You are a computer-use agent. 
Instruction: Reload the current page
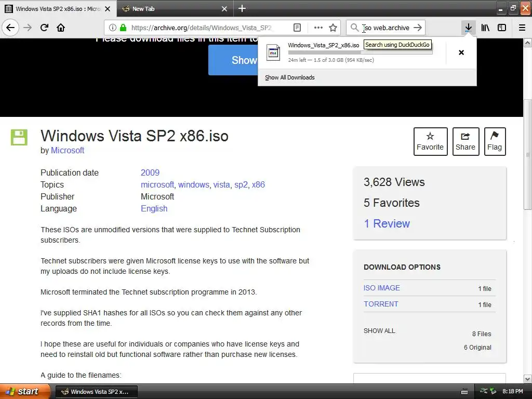(x=45, y=28)
